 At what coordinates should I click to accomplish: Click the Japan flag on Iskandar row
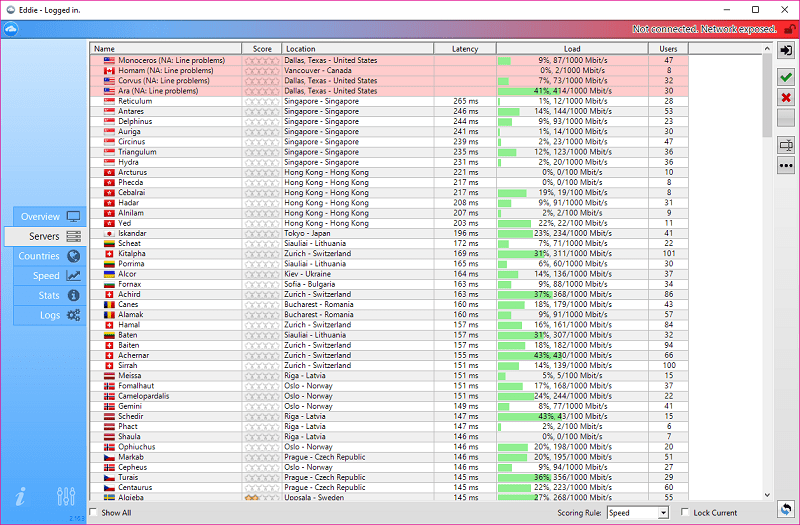tap(109, 234)
